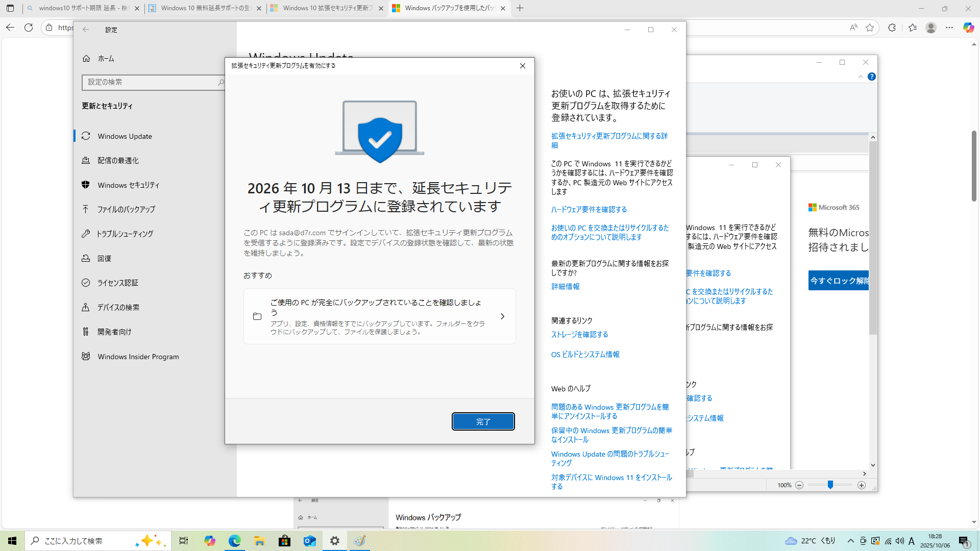This screenshot has width=980, height=551.
Task: Show hidden system tray icons chevron
Action: (x=850, y=541)
